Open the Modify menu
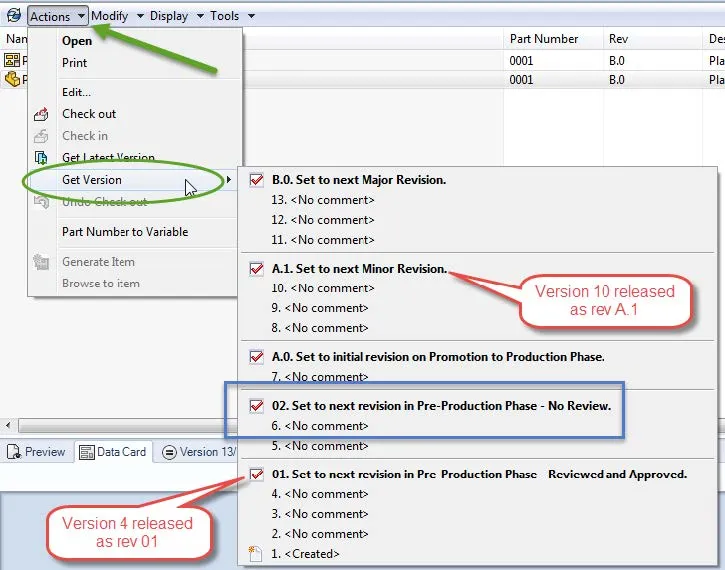725x570 pixels. 110,16
